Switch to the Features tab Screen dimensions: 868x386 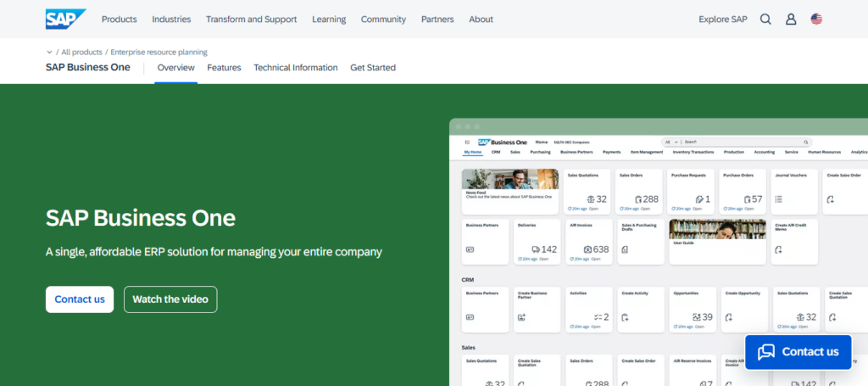[224, 68]
